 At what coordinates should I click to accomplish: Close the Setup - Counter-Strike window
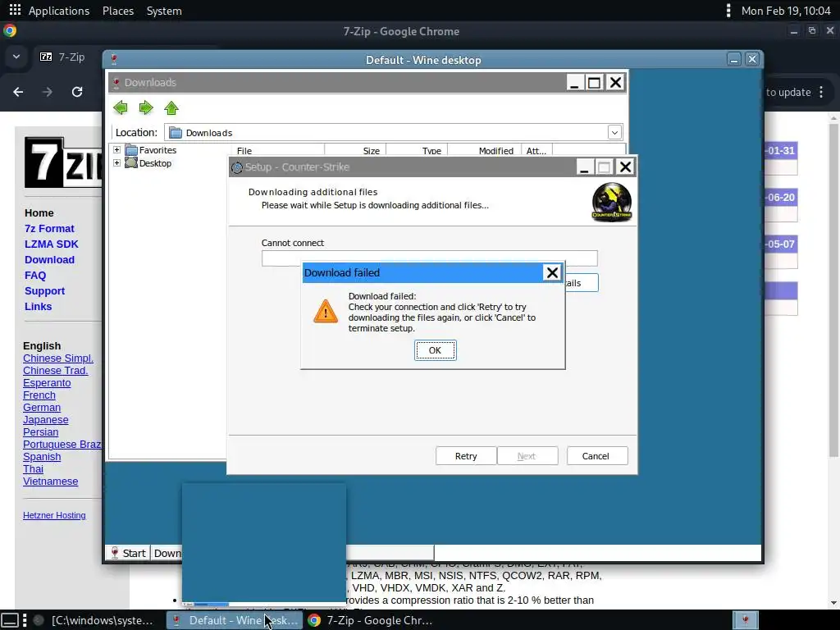(x=625, y=167)
